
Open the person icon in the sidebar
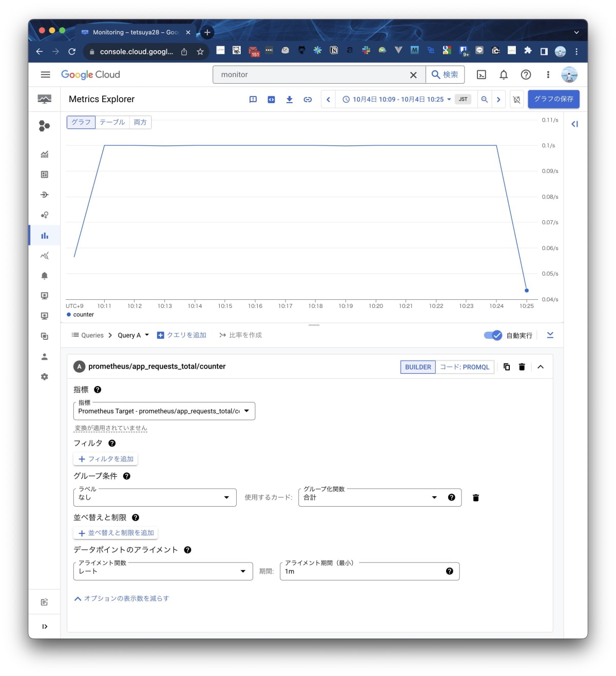pyautogui.click(x=45, y=356)
